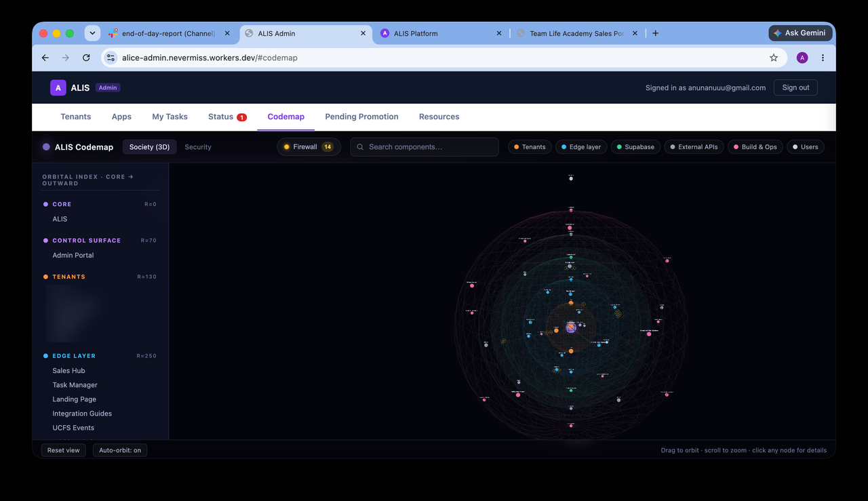This screenshot has height=501, width=868.
Task: Toggle the Supabase legend filter
Action: point(635,146)
